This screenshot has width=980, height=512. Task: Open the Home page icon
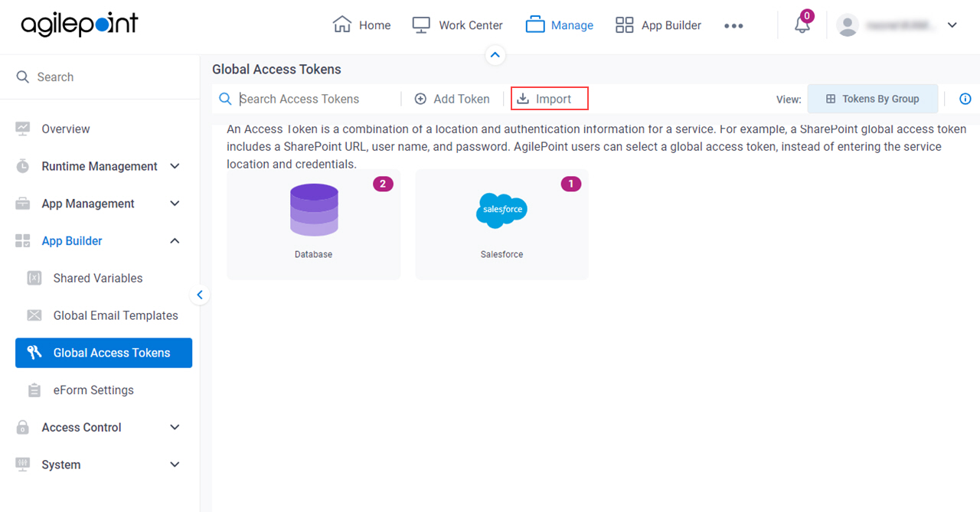(342, 24)
